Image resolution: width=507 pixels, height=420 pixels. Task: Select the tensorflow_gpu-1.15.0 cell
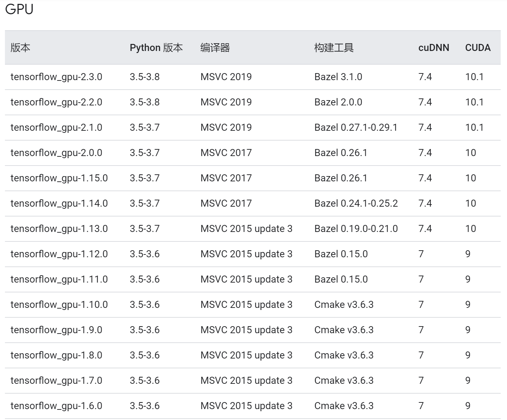click(x=59, y=178)
